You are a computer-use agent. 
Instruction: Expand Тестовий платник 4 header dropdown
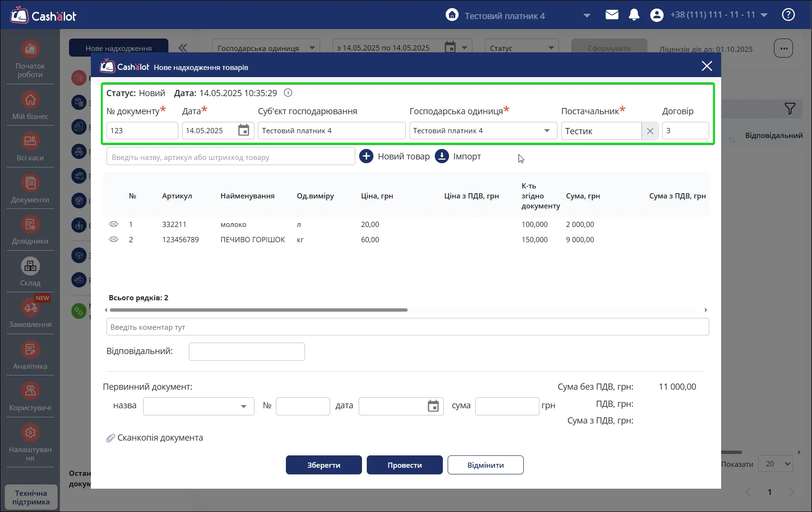point(587,16)
